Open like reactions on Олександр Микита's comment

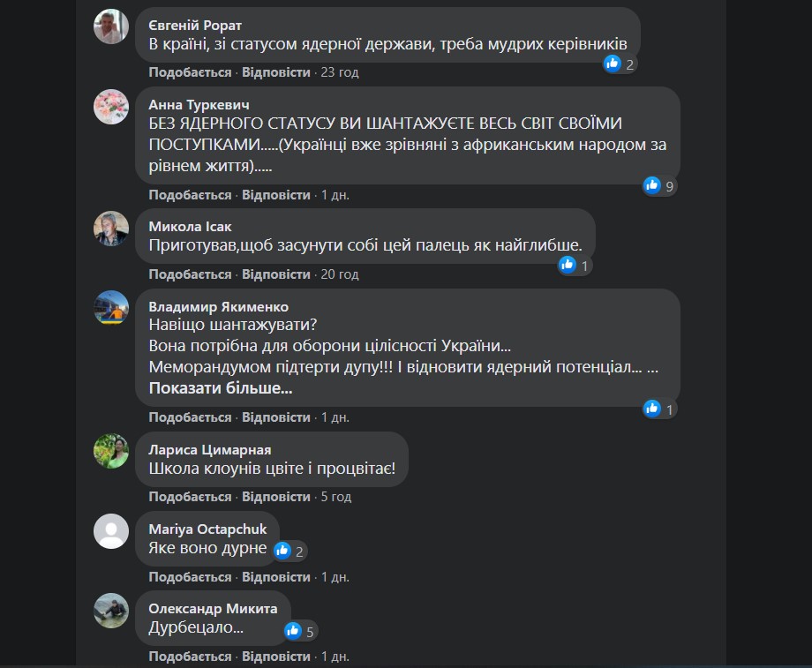pyautogui.click(x=300, y=631)
